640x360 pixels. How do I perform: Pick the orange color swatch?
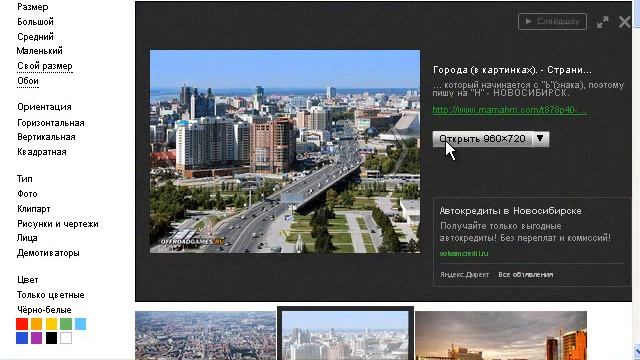click(x=36, y=324)
